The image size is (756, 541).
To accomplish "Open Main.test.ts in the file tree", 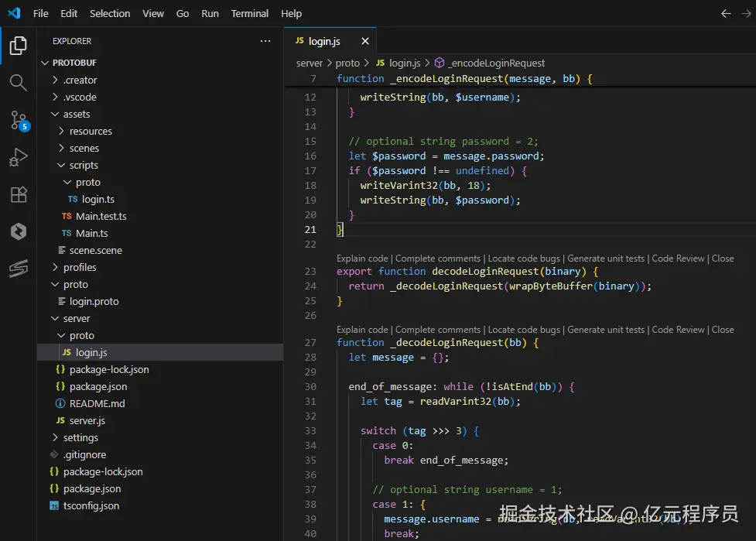I will (x=101, y=216).
